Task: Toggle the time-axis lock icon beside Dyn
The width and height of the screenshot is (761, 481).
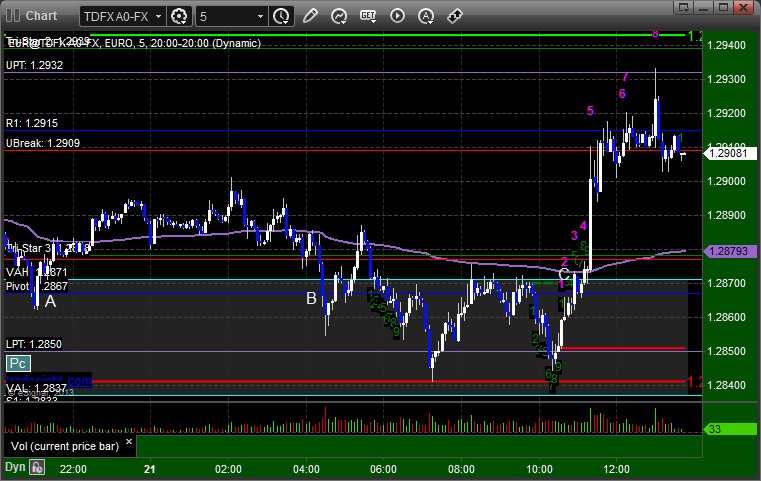Action: pos(37,467)
